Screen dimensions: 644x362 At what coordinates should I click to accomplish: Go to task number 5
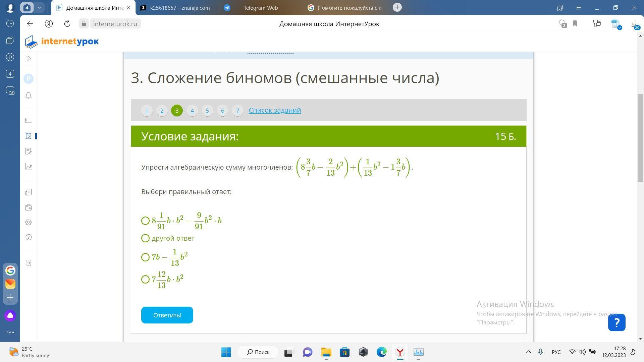207,110
